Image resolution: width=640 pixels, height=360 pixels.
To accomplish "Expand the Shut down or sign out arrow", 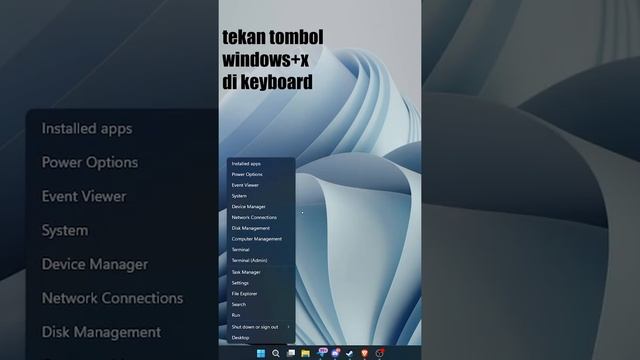I will 289,327.
